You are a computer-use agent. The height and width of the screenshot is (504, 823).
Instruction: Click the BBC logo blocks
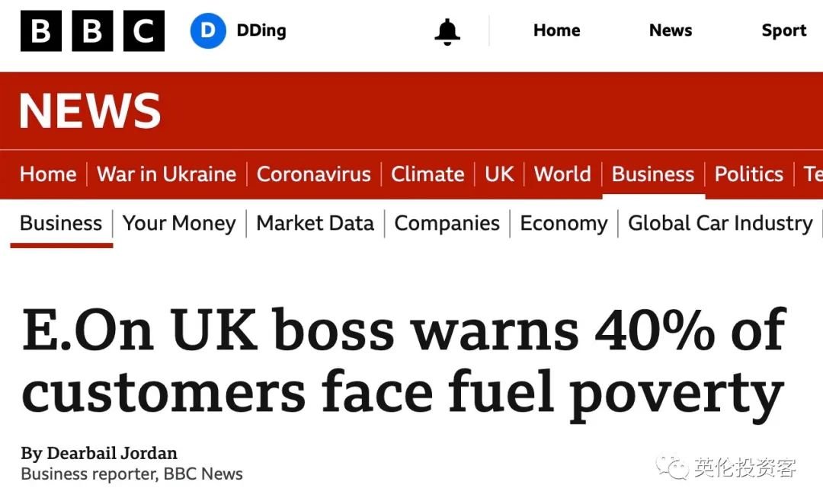92,31
